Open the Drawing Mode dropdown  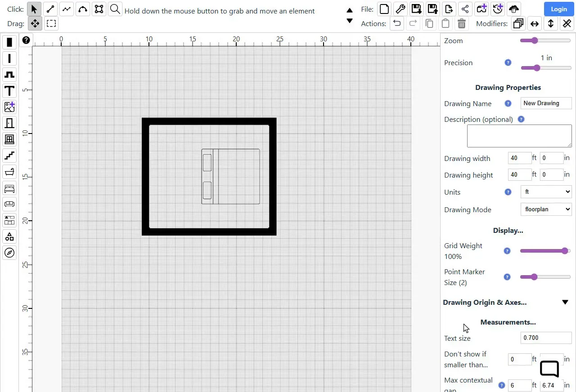(546, 209)
